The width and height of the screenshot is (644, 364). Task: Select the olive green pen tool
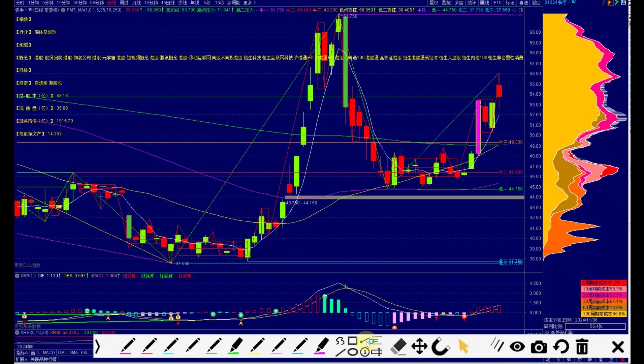click(214, 346)
